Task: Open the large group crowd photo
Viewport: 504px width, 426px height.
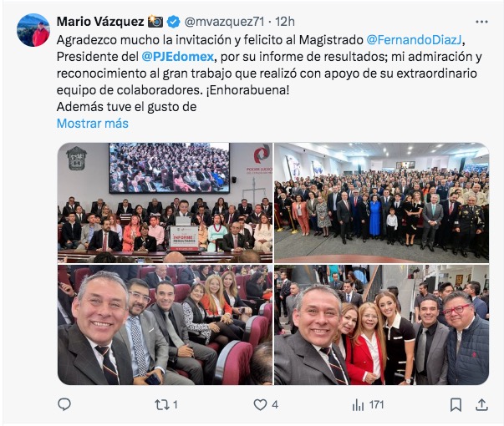Action: point(381,202)
